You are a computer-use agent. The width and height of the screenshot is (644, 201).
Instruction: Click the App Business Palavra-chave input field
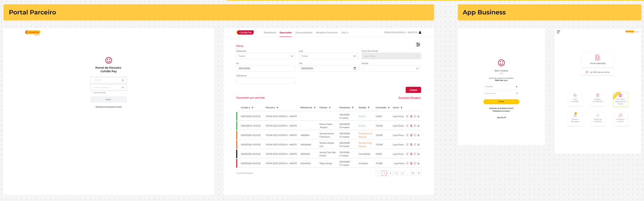point(501,93)
